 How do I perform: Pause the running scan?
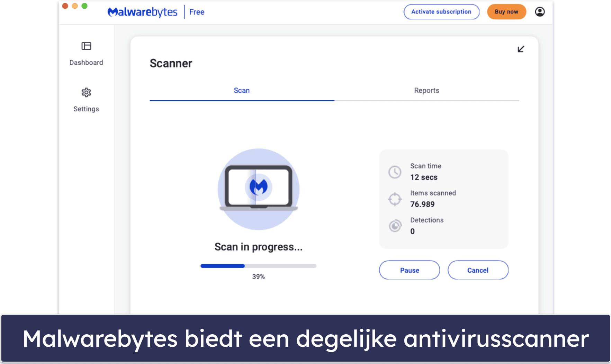pos(410,270)
